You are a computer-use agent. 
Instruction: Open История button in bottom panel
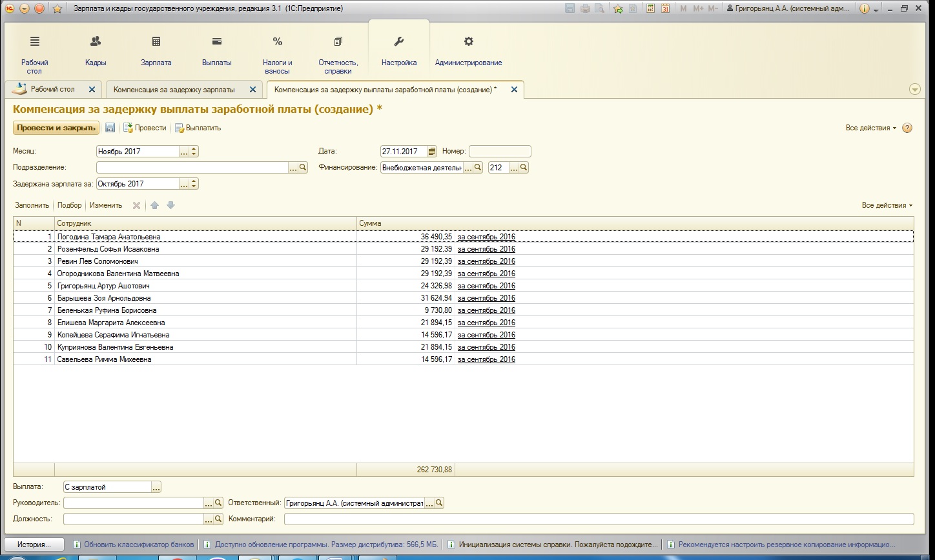34,545
